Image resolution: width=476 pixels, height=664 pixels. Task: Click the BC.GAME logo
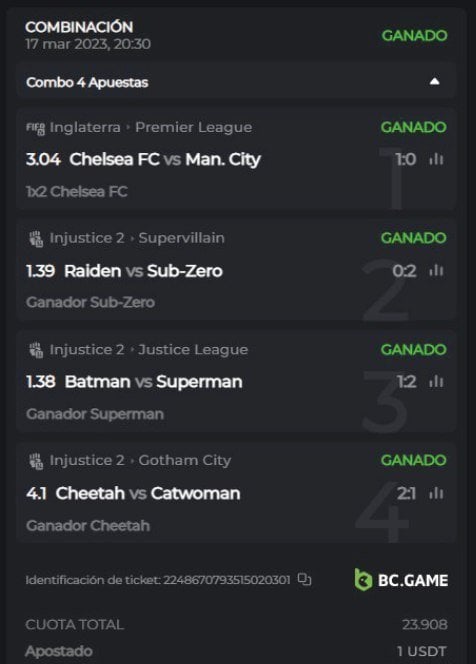click(x=401, y=580)
